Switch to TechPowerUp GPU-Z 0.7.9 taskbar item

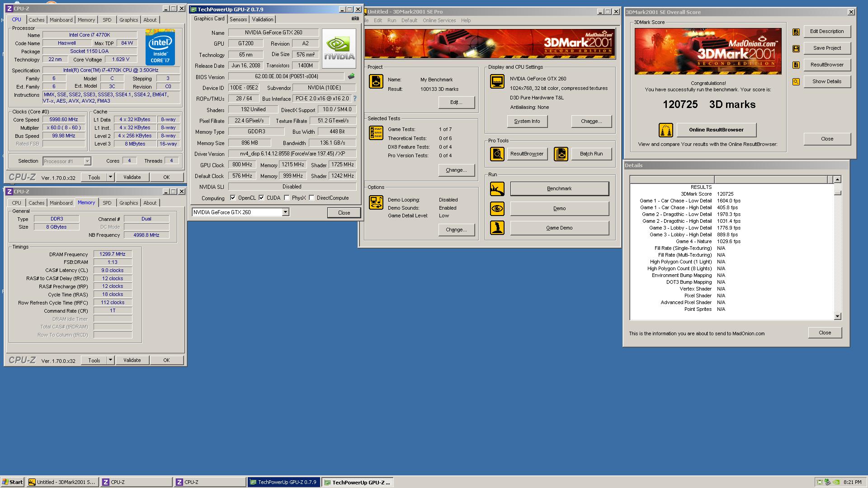click(284, 482)
